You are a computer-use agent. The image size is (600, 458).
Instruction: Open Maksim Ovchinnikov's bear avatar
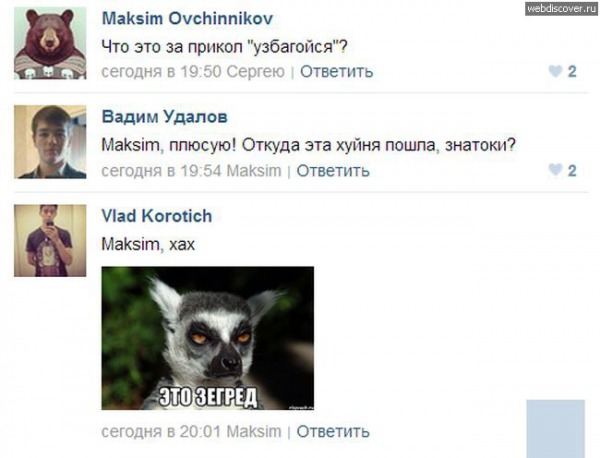[x=50, y=43]
